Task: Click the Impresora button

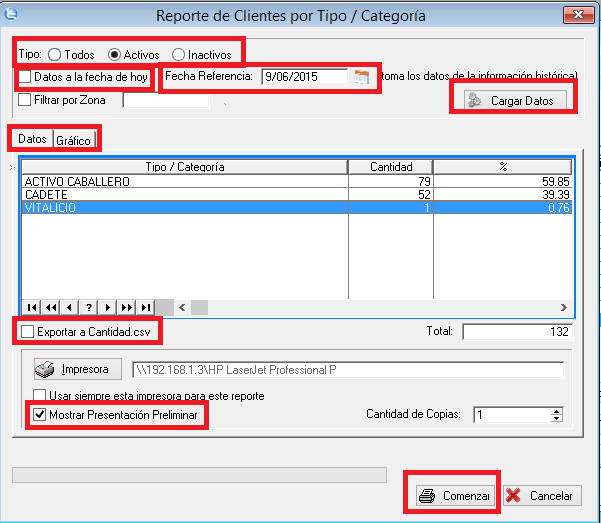Action: pos(77,369)
